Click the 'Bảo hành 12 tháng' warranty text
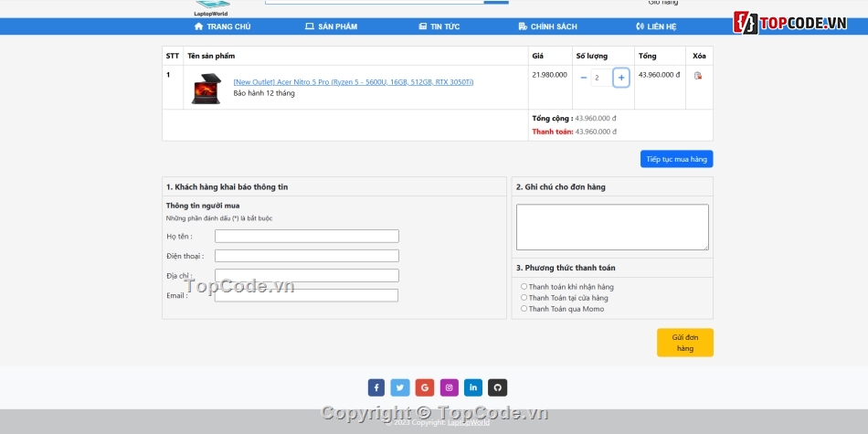 (x=264, y=93)
